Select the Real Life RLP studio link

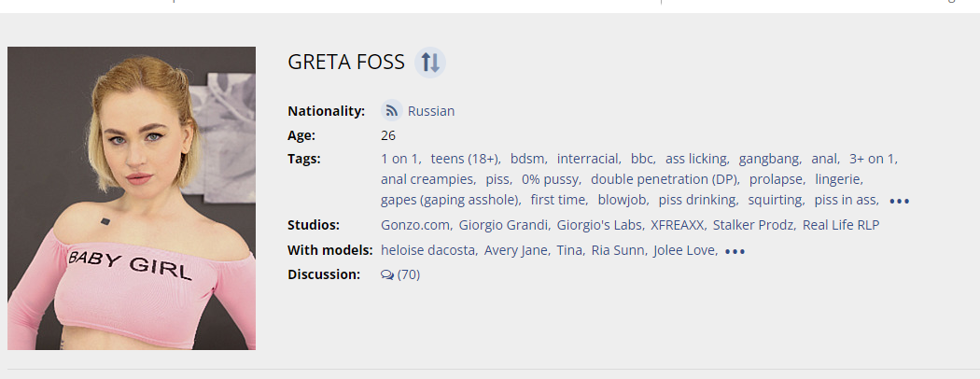pyautogui.click(x=841, y=225)
